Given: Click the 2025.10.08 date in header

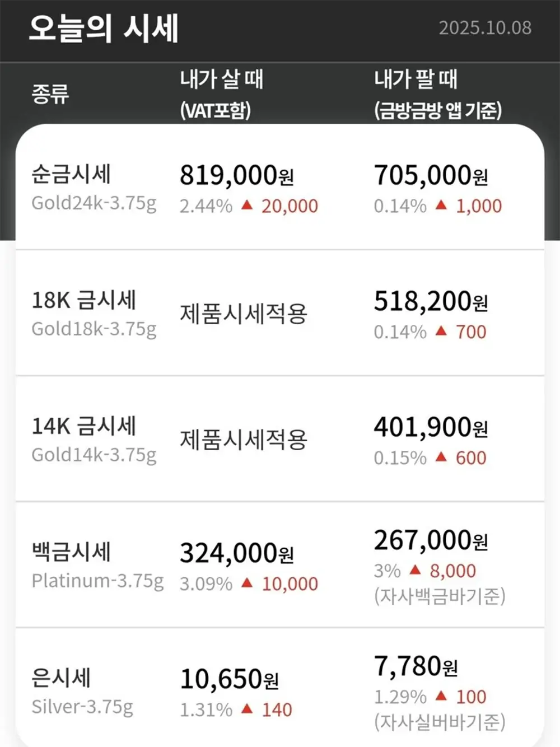Looking at the screenshot, I should tap(485, 28).
